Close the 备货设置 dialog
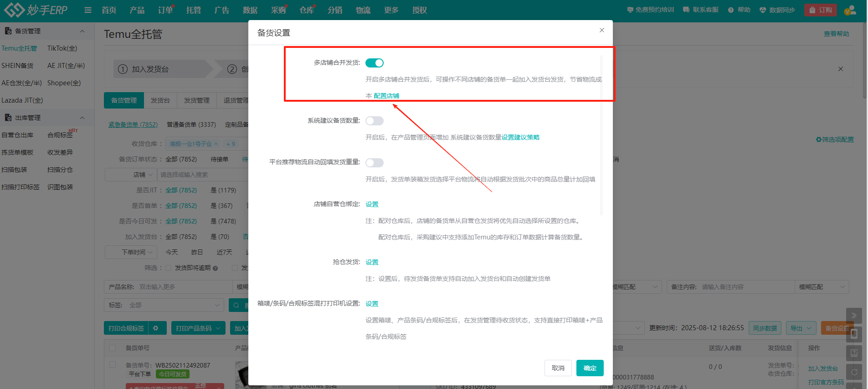The height and width of the screenshot is (389, 868). click(602, 30)
